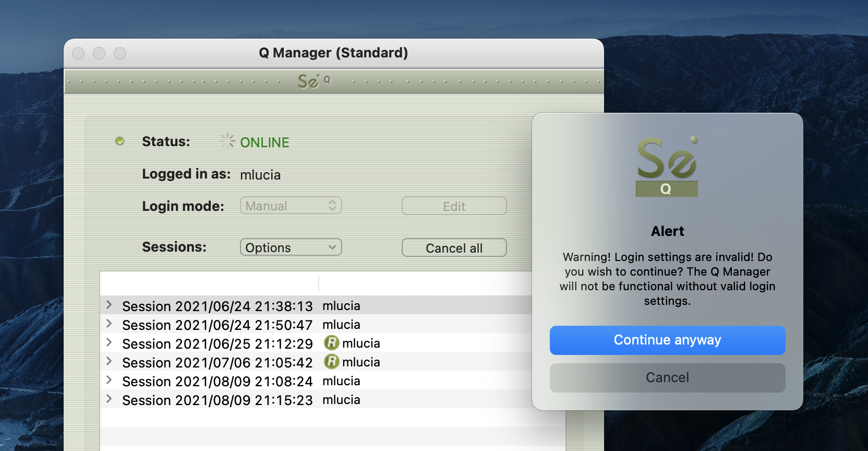Screen dimensions: 868x451
Task: Expand Session 2021/08/09 21:08:24
Action: tap(109, 380)
